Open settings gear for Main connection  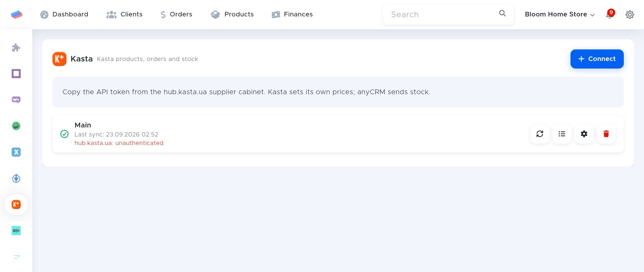584,134
